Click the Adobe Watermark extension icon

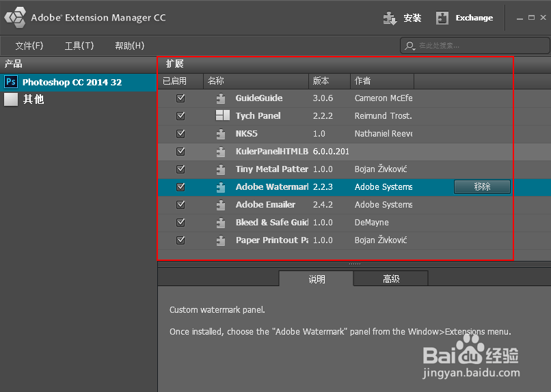point(221,187)
